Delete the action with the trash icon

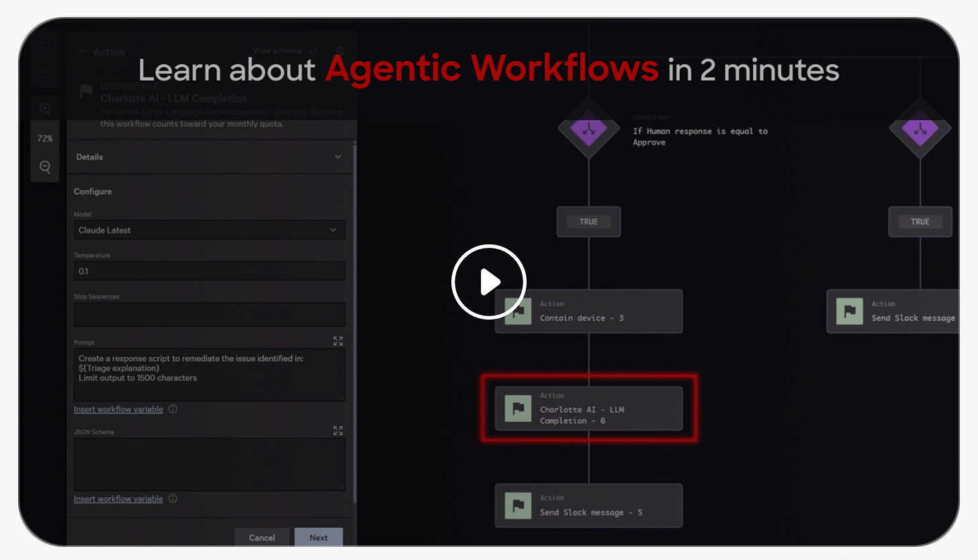(x=340, y=50)
